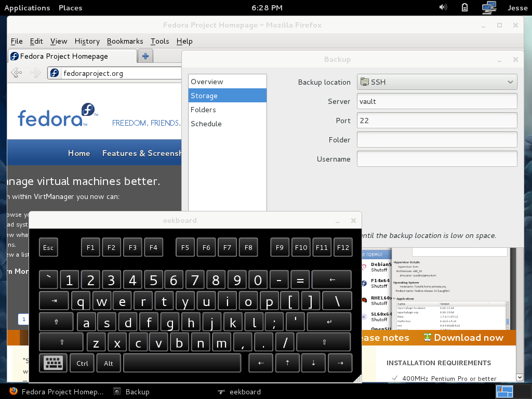
Task: Open the Applications menu in top panel
Action: pyautogui.click(x=27, y=8)
